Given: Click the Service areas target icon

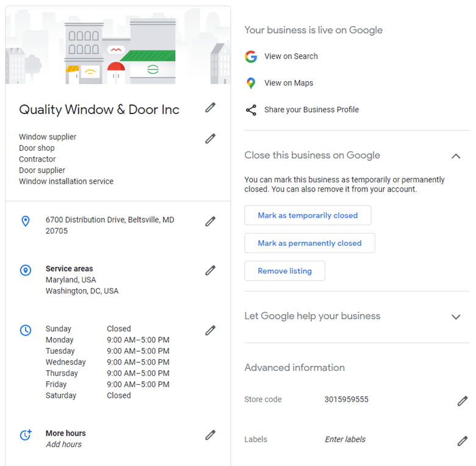Looking at the screenshot, I should pyautogui.click(x=26, y=270).
